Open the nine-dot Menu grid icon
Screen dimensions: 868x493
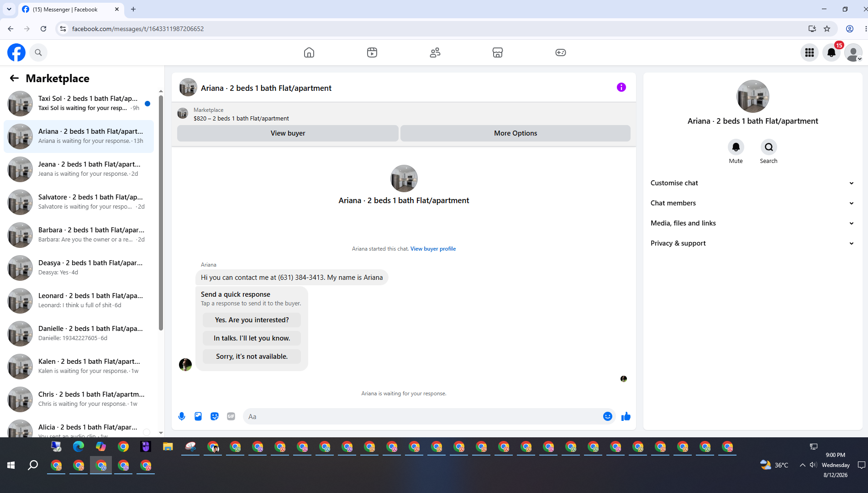click(810, 52)
